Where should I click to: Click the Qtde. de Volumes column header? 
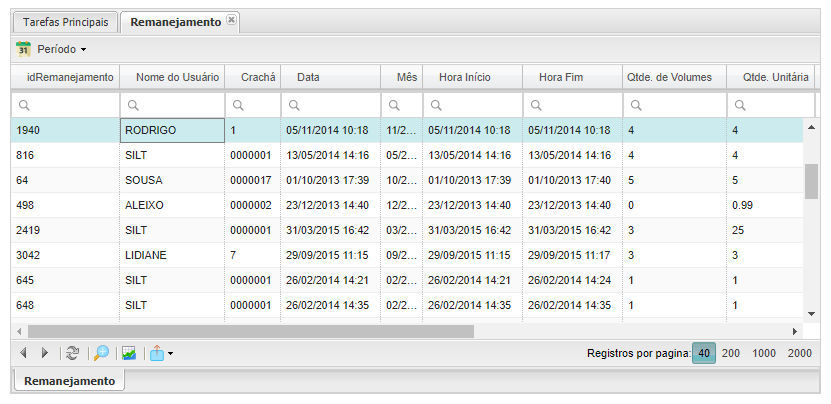pos(675,77)
